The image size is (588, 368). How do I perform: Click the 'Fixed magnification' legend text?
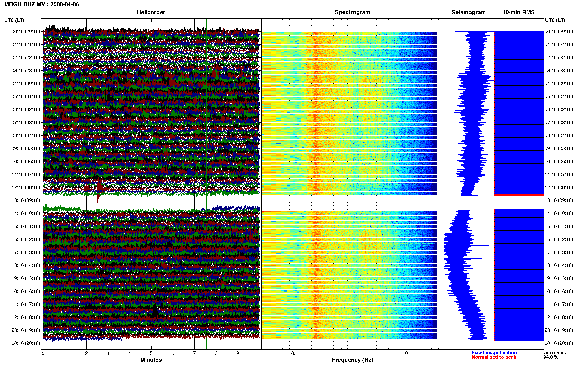point(494,353)
